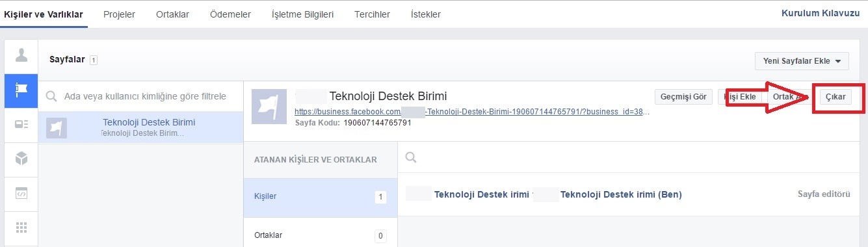Viewport: 868px width, 247px height.
Task: Open the apps grid icon in sidebar
Action: [21, 227]
